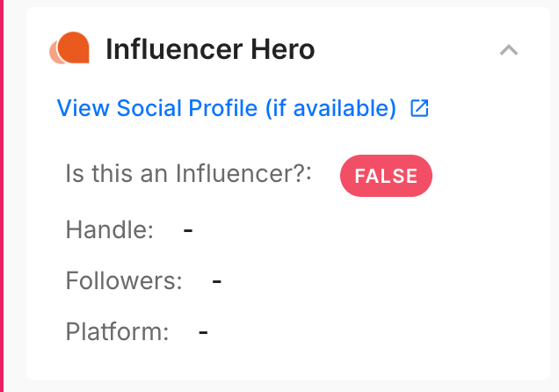This screenshot has width=559, height=392.
Task: Click the Handle field label
Action: (110, 230)
